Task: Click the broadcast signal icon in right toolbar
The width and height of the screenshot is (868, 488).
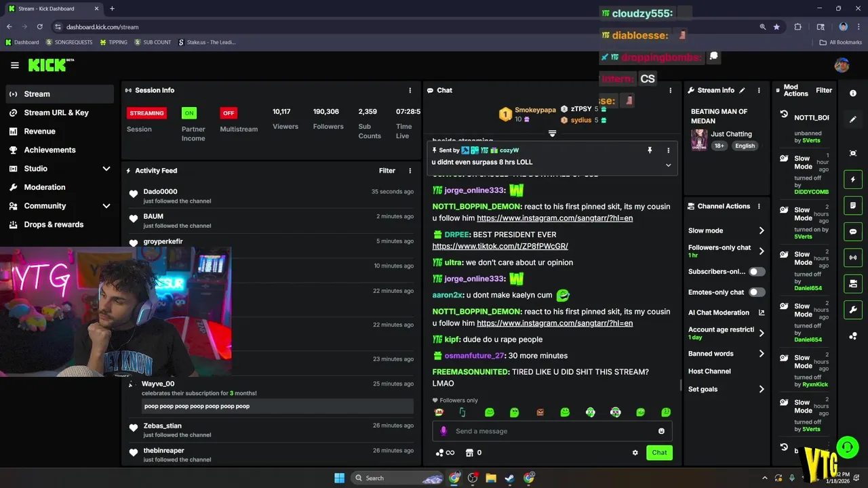Action: click(853, 258)
